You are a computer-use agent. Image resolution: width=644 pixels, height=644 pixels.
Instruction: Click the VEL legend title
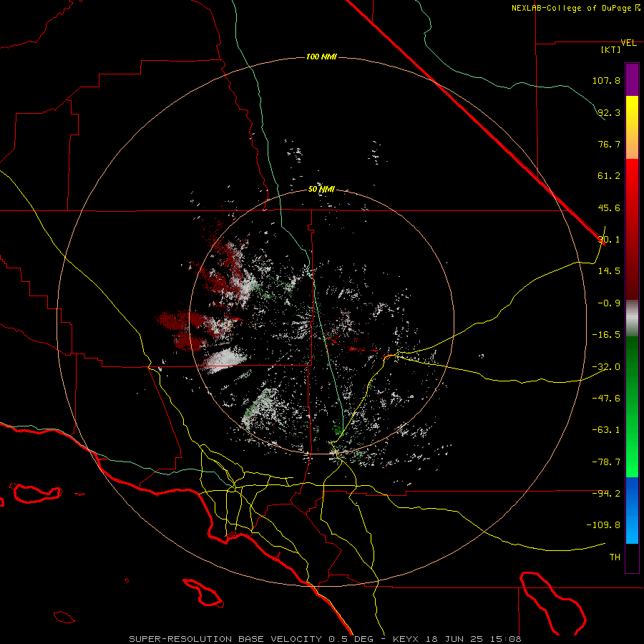[x=628, y=43]
